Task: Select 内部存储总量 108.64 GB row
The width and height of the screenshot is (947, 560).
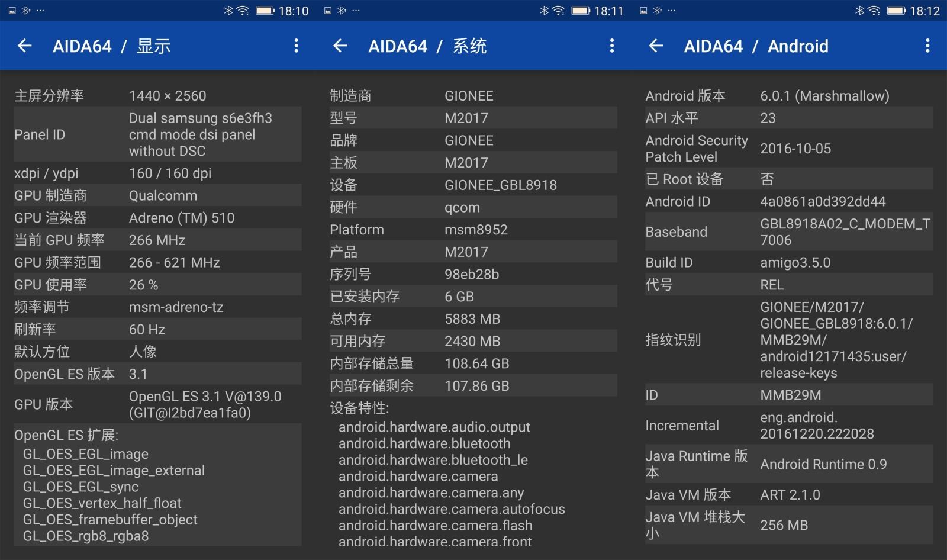Action: coord(474,363)
